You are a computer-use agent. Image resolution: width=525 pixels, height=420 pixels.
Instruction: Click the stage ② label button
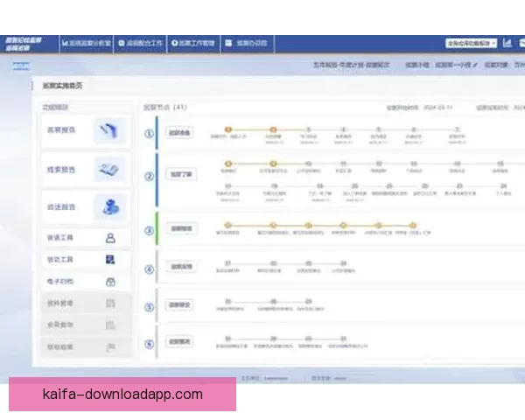(x=181, y=174)
